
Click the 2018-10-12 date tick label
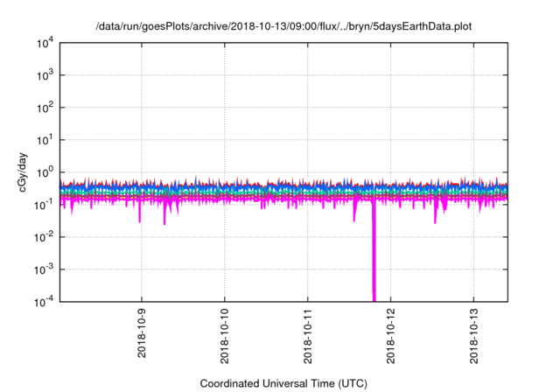(x=391, y=336)
